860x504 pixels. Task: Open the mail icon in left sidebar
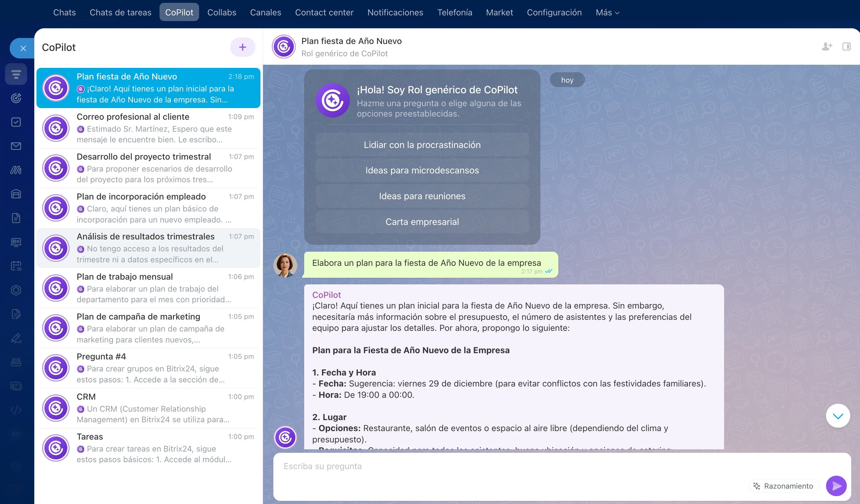[x=16, y=146]
